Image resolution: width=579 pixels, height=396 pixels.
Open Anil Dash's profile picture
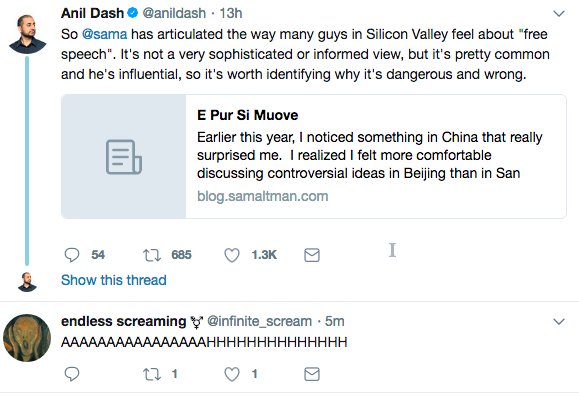27,34
